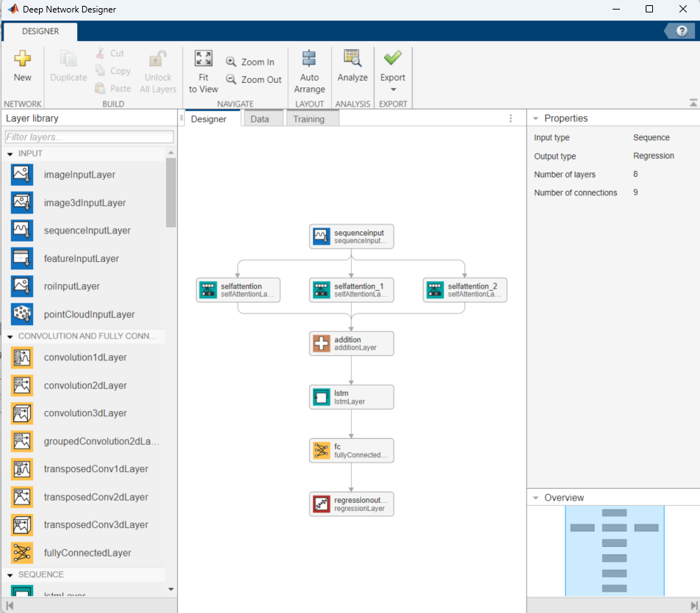Viewport: 700px width, 613px height.
Task: Click the layer library scroll up arrow
Action: 171,153
